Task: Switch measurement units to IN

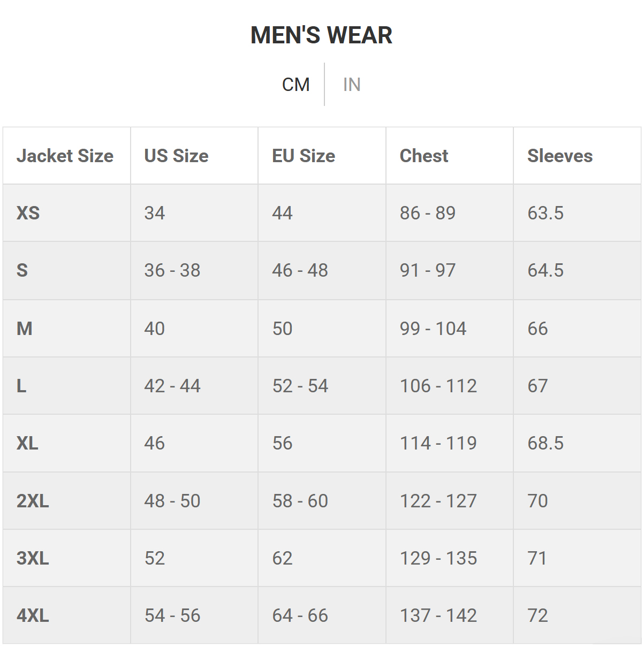Action: [352, 85]
